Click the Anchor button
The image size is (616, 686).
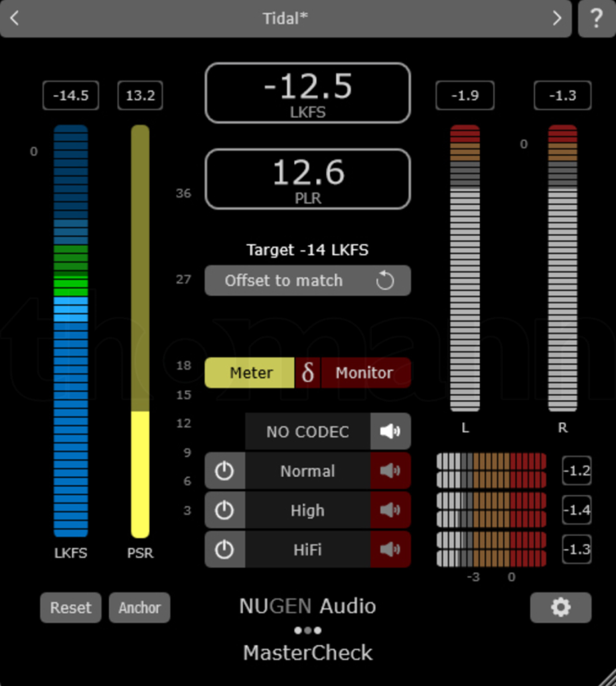click(x=139, y=608)
